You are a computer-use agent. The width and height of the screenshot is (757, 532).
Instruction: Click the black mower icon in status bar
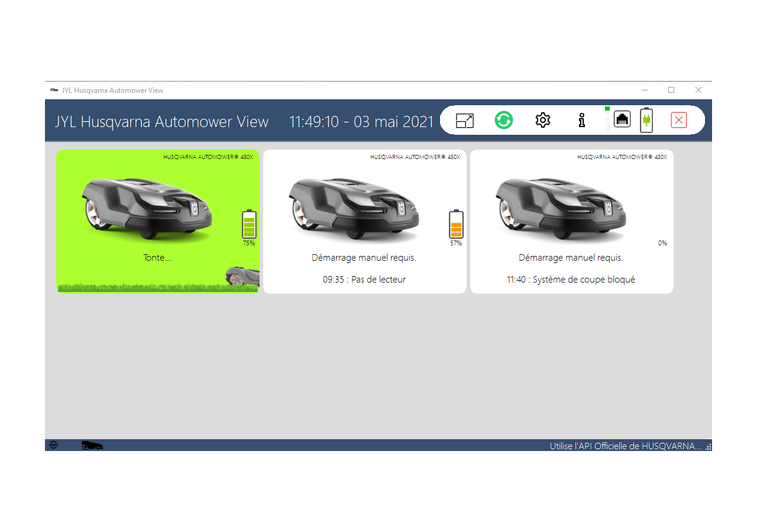92,445
